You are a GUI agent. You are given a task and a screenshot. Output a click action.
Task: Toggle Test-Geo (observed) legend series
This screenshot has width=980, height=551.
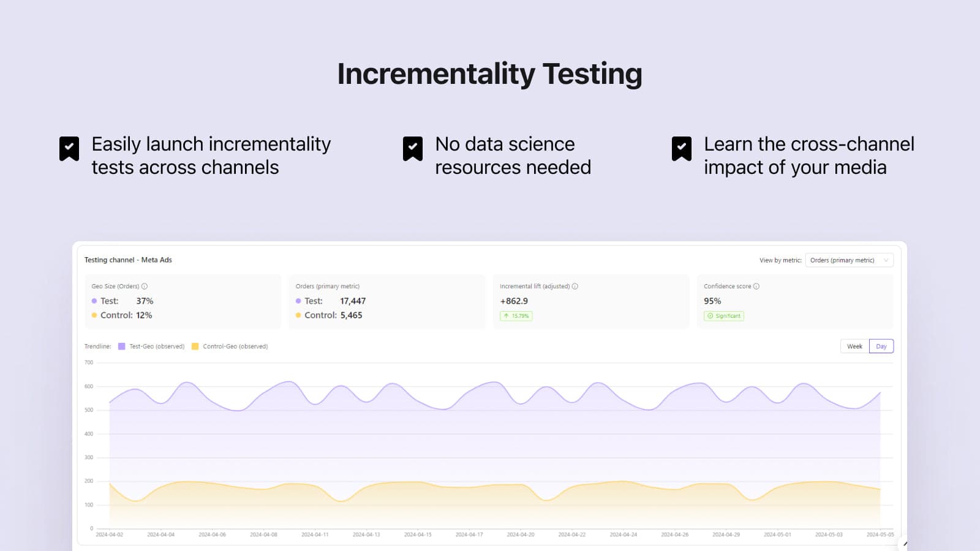(156, 347)
